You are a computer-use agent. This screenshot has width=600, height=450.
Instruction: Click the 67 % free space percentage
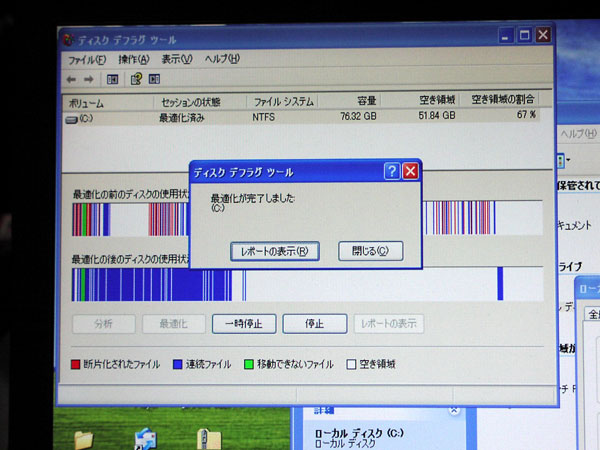(x=527, y=114)
